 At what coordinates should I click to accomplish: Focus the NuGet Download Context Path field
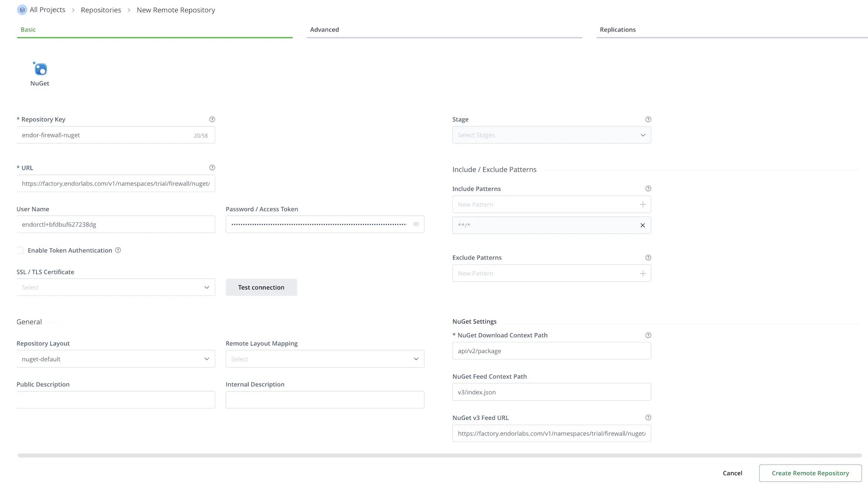click(551, 351)
